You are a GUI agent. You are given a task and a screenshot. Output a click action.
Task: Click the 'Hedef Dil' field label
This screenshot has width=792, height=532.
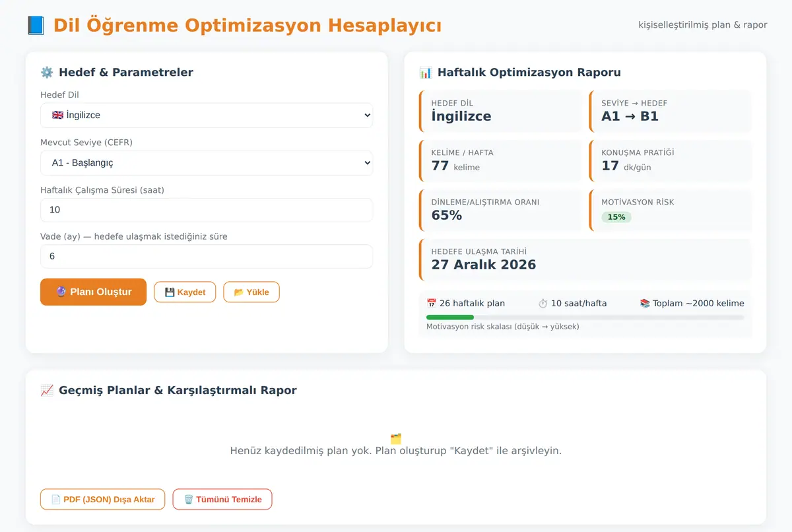click(x=59, y=95)
